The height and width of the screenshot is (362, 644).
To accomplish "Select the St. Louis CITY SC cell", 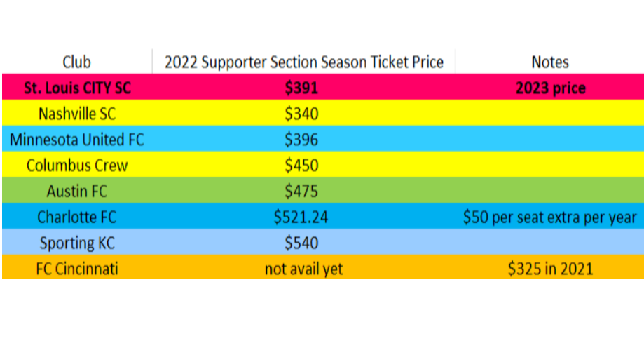I will pyautogui.click(x=77, y=88).
